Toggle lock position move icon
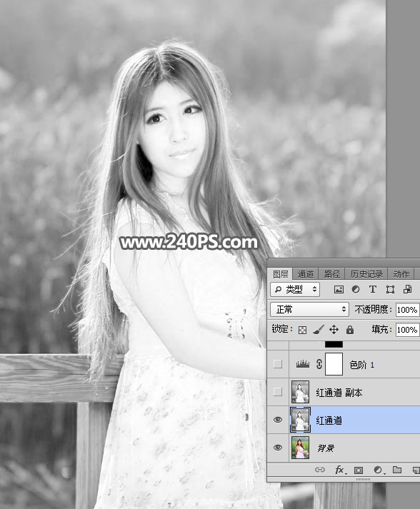Image resolution: width=420 pixels, height=509 pixels. [334, 330]
